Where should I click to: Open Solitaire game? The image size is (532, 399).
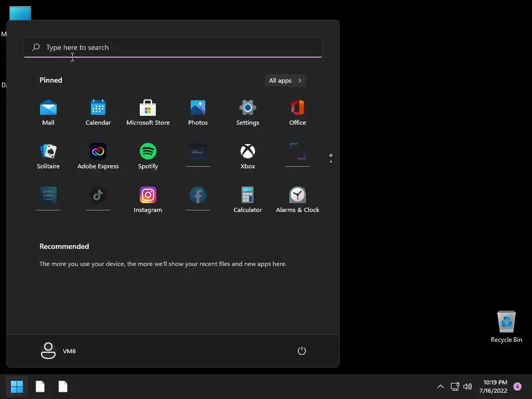(x=48, y=156)
